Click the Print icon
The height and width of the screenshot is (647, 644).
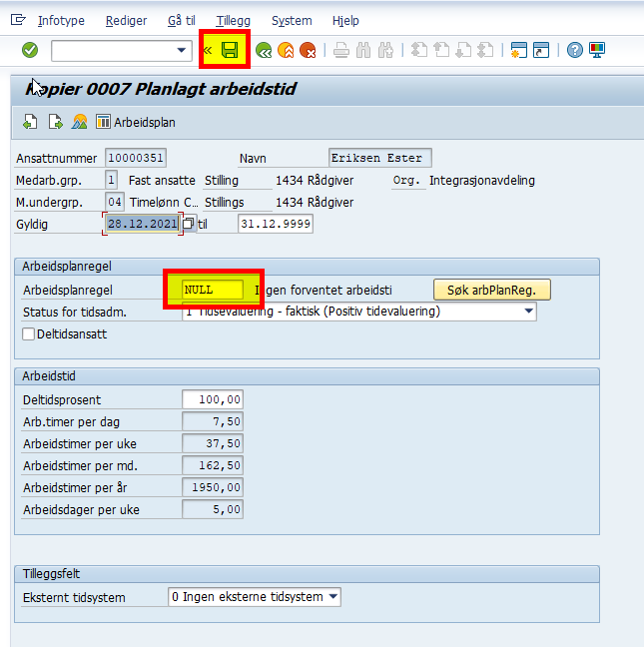[341, 50]
